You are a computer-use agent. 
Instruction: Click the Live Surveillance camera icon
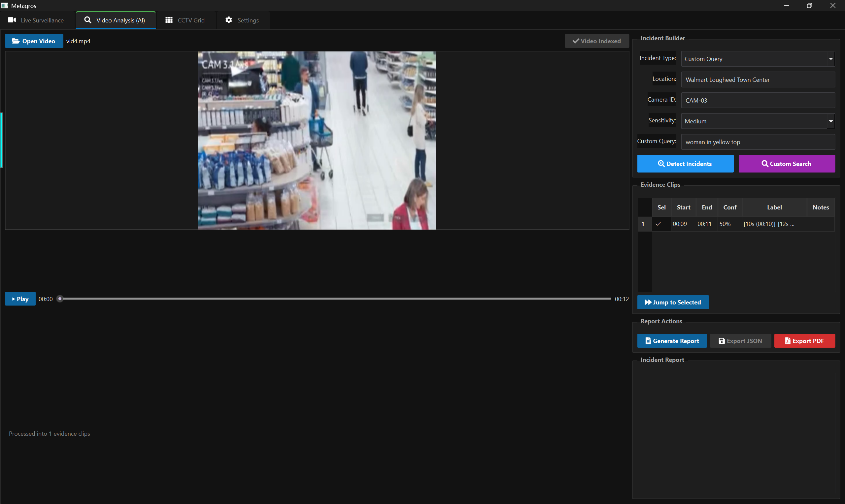pos(12,20)
